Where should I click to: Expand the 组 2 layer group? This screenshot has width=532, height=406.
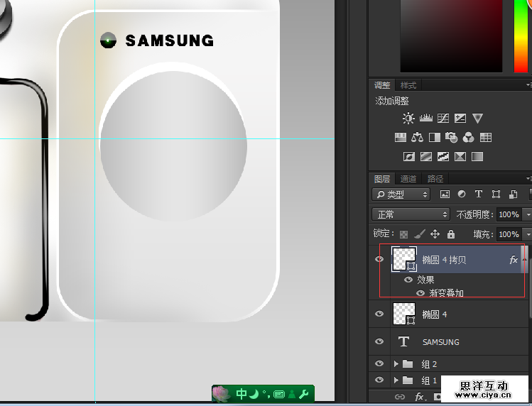(396, 364)
